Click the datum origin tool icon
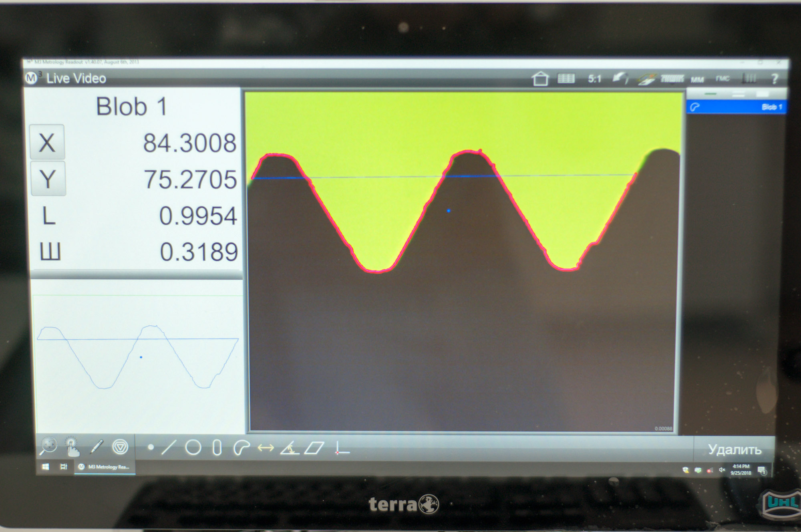The image size is (801, 532). click(x=341, y=448)
